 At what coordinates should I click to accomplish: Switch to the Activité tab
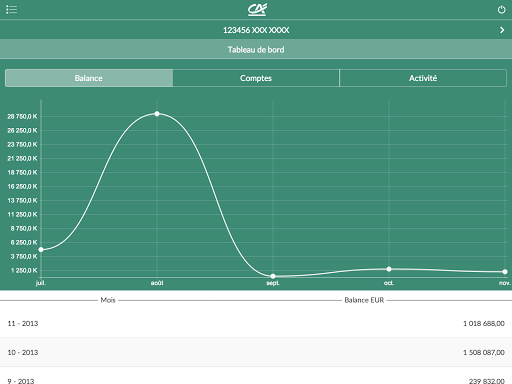pyautogui.click(x=423, y=78)
